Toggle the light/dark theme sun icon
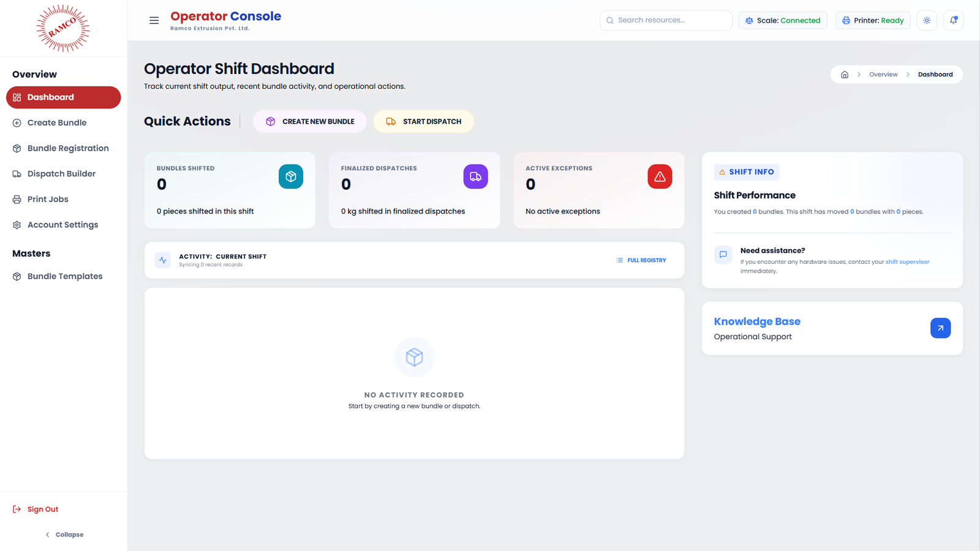 pos(927,20)
